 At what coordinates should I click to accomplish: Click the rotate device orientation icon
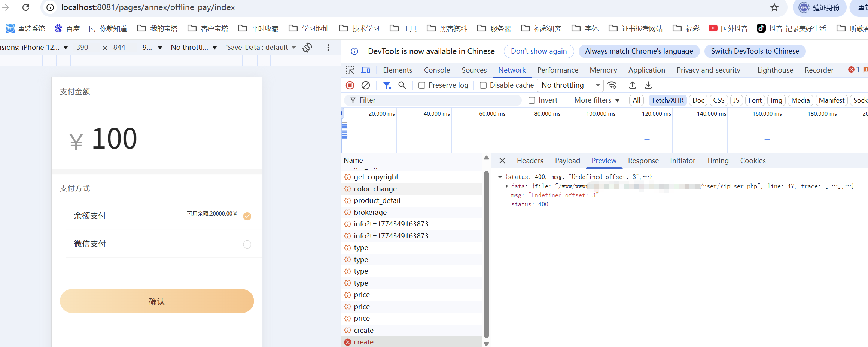[x=307, y=48]
